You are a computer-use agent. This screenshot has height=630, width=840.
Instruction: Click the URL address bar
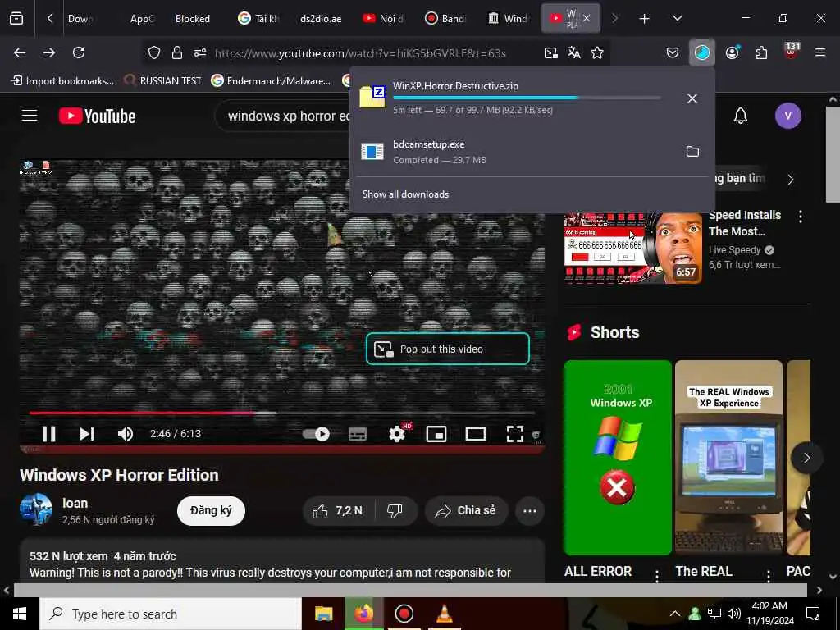tap(360, 53)
